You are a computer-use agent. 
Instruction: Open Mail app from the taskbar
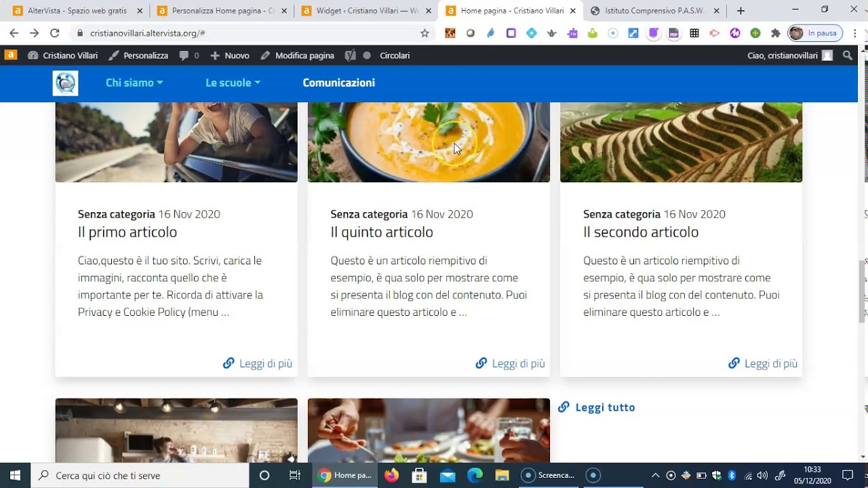(x=447, y=475)
